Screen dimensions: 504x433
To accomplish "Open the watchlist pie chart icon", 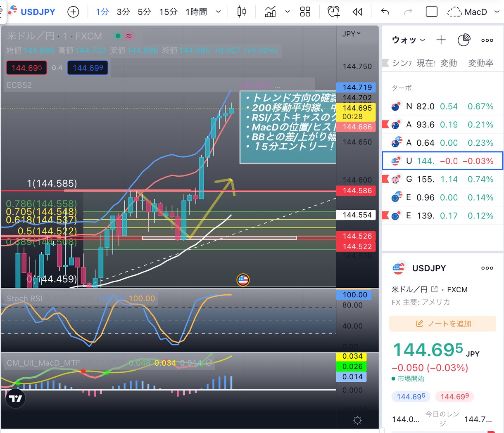I will (464, 40).
